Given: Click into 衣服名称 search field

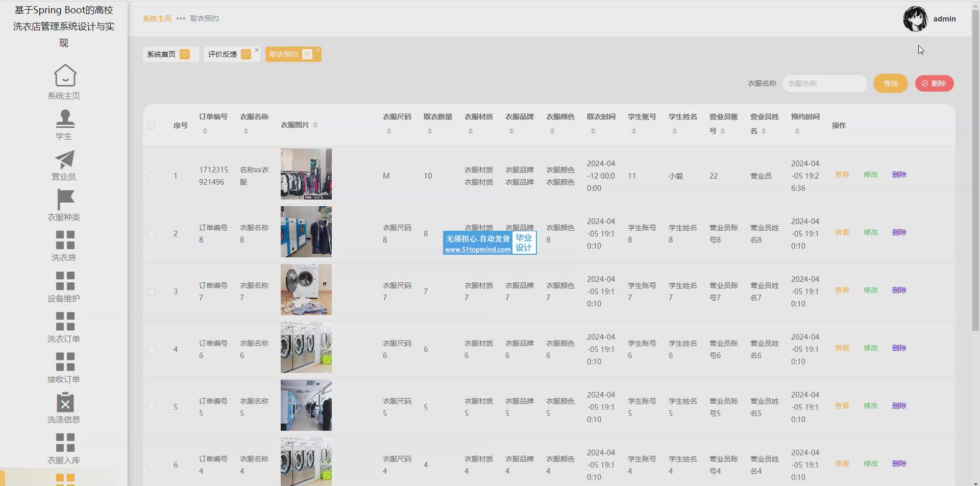Looking at the screenshot, I should point(824,83).
